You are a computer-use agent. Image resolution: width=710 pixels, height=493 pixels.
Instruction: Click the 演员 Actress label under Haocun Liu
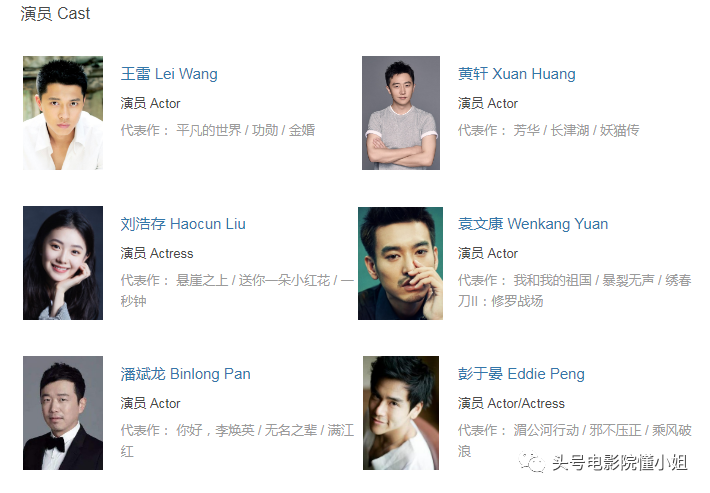[157, 254]
